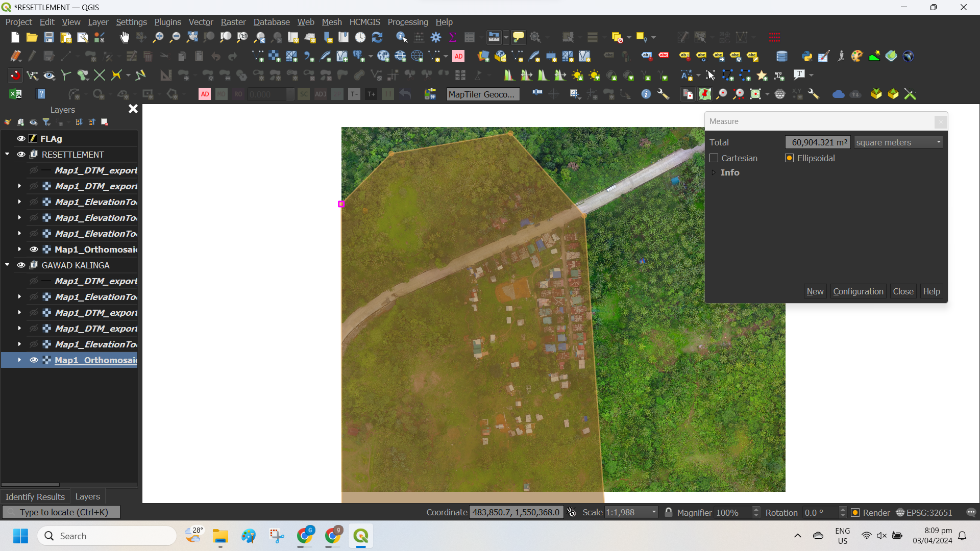Image resolution: width=980 pixels, height=551 pixels.
Task: Open the Python console icon
Action: [x=806, y=56]
